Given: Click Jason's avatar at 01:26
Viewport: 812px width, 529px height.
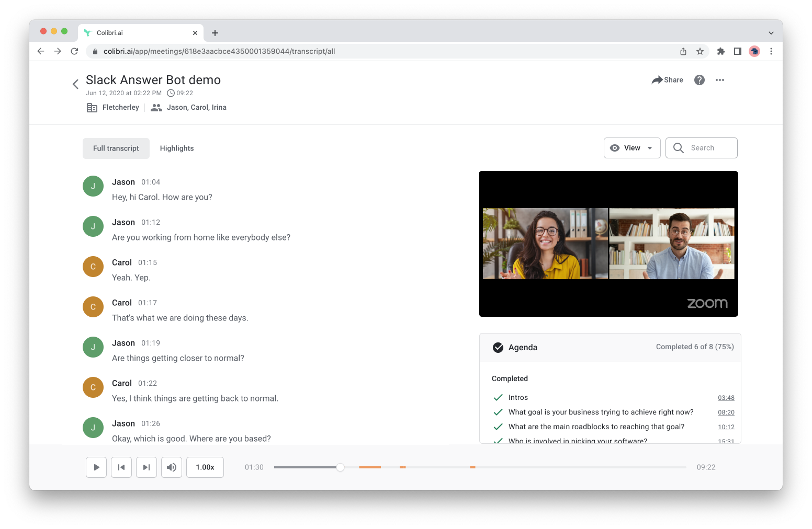Looking at the screenshot, I should [93, 428].
